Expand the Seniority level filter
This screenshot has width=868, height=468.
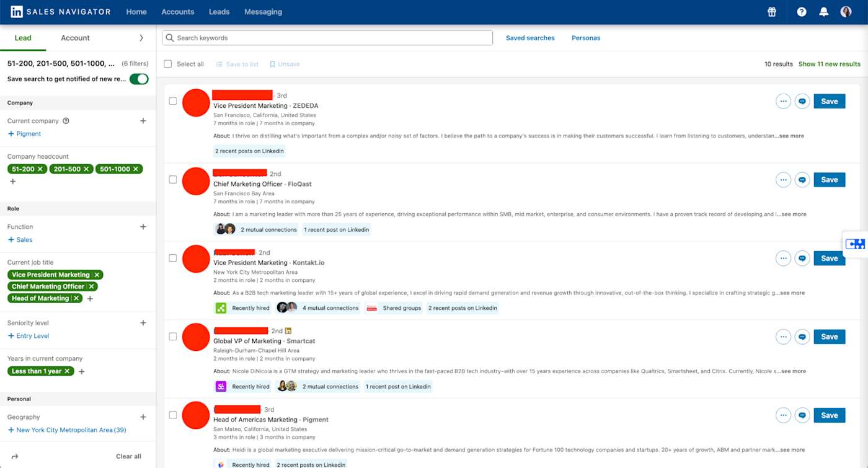click(143, 323)
